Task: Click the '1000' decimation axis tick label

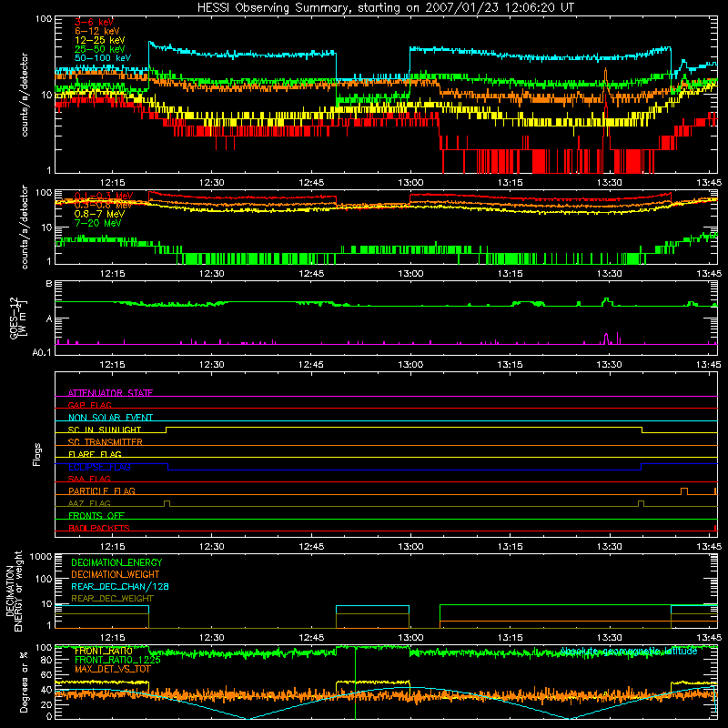Action: click(41, 557)
